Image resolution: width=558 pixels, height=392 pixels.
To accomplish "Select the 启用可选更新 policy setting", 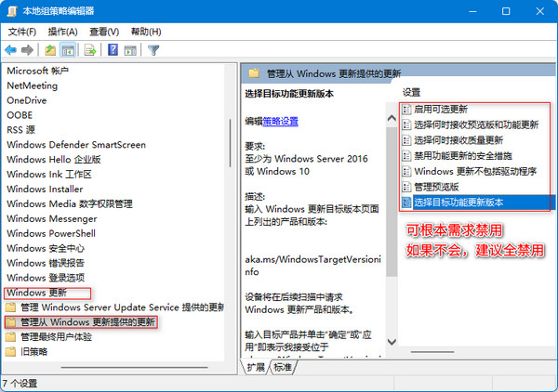I will coord(441,110).
